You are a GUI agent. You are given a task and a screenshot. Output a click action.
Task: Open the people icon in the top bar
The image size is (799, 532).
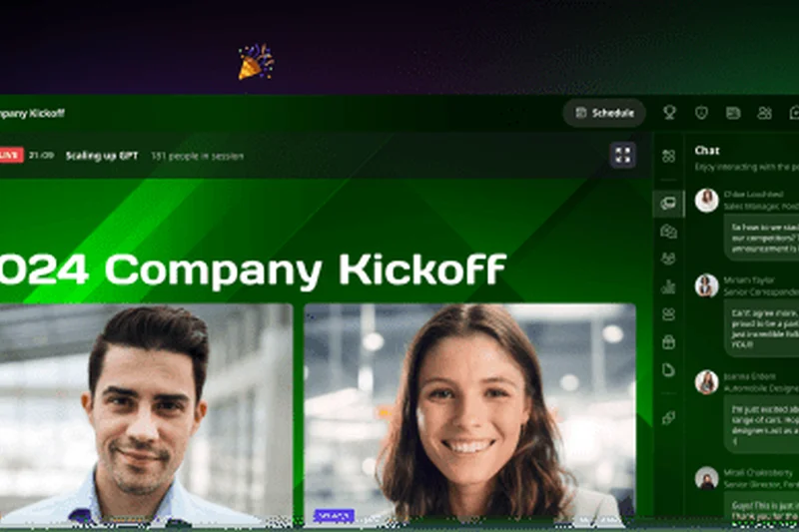764,113
